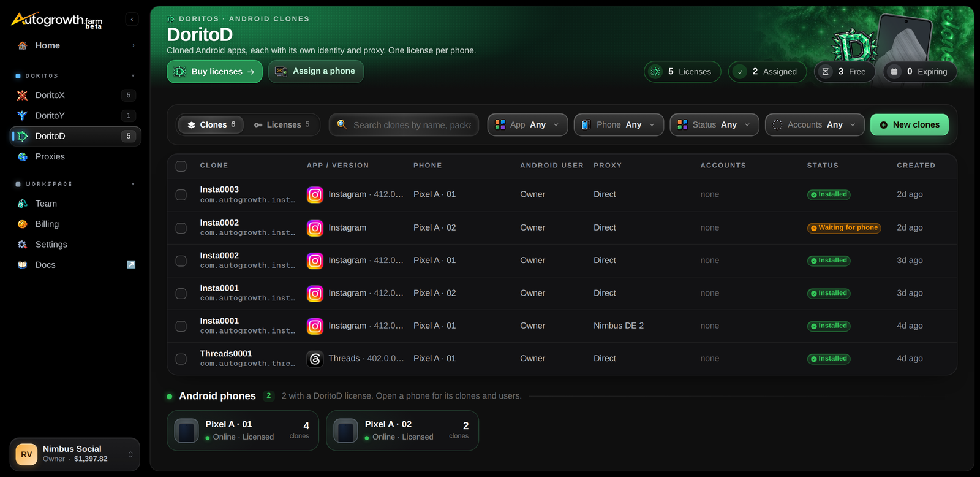Viewport: 980px width, 477px height.
Task: Collapse the WORKSPACE sidebar section
Action: [133, 184]
